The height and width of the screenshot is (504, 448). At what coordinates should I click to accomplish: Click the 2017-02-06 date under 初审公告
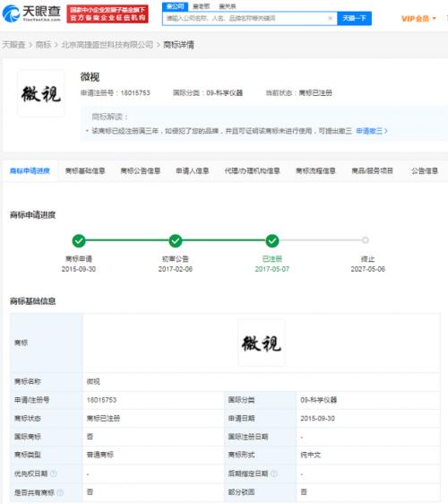(x=176, y=269)
